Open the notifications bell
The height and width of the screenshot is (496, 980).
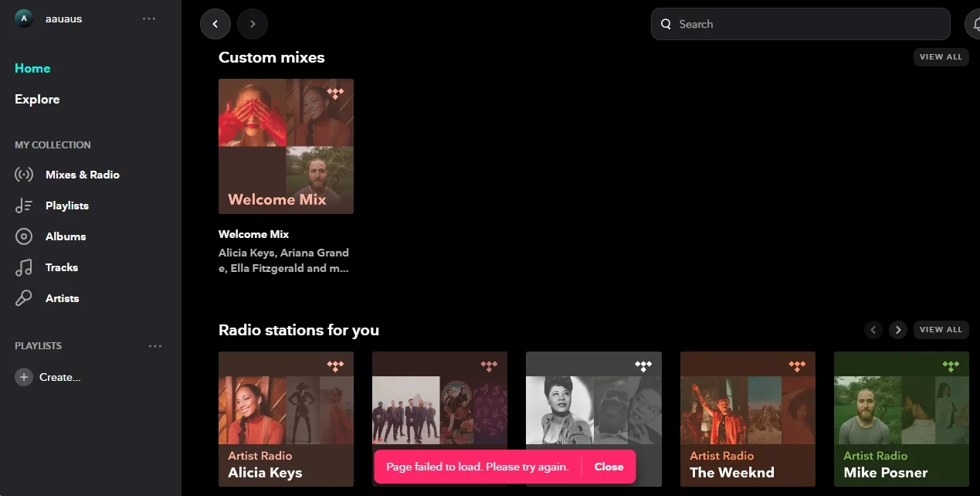[x=972, y=24]
